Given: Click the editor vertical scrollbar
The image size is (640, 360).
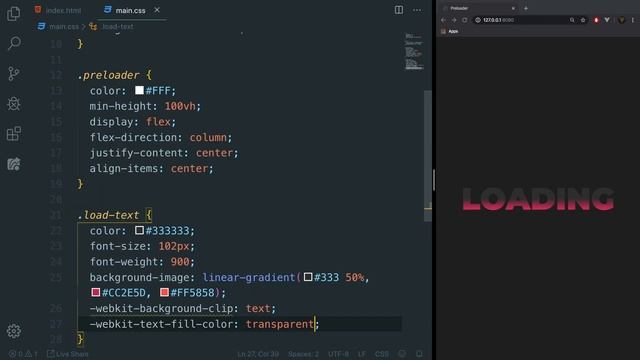Looking at the screenshot, I should point(428,156).
